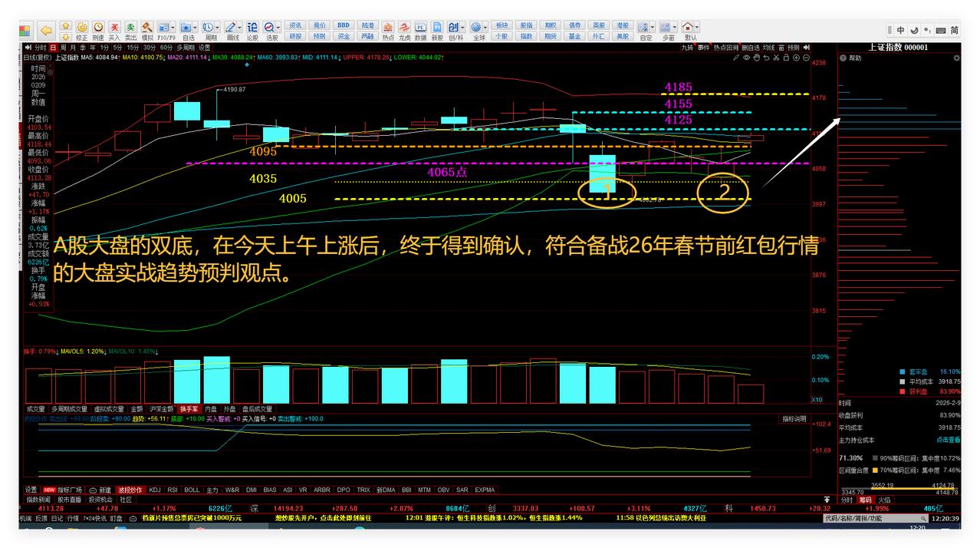The image size is (980, 548).
Task: Expand the 全球 dropdown arrow
Action: point(485,27)
